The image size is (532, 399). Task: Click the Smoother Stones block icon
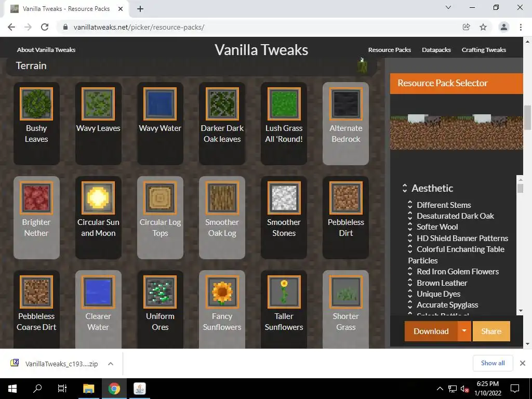284,198
